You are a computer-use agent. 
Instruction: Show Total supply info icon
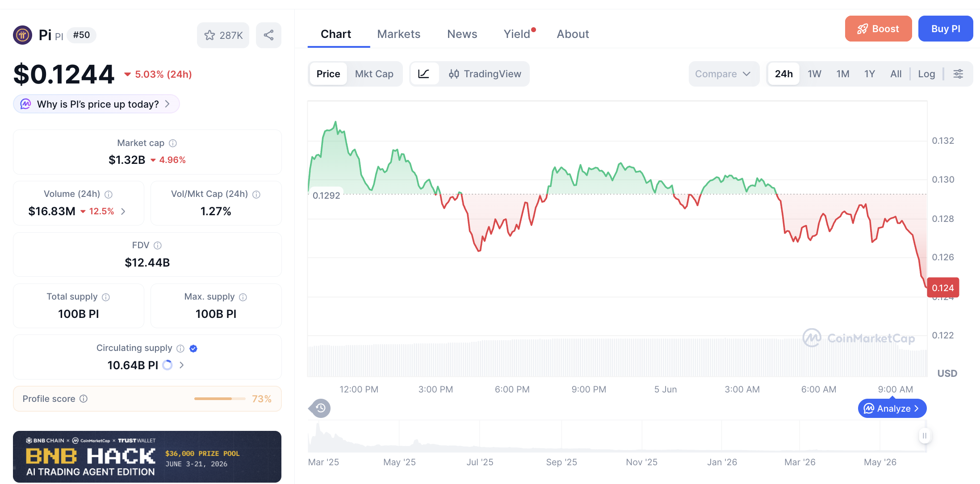pos(106,297)
